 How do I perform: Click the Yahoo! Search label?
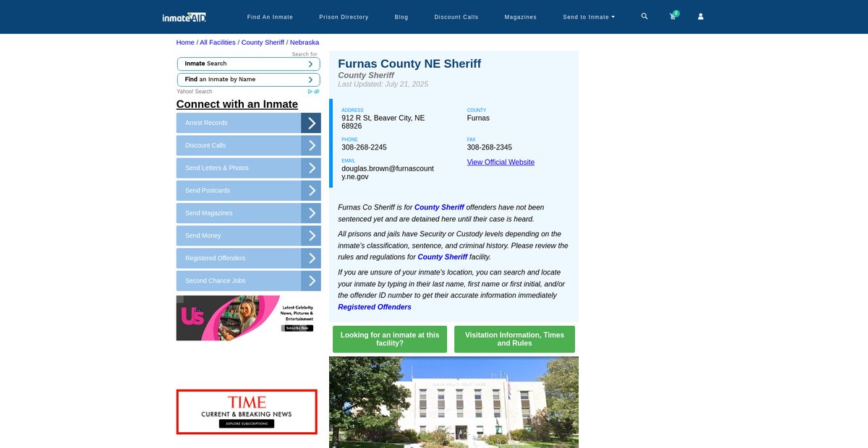[x=195, y=92]
